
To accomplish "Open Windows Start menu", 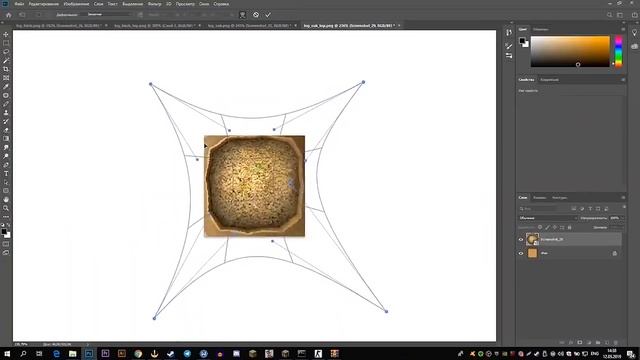I will 7,353.
